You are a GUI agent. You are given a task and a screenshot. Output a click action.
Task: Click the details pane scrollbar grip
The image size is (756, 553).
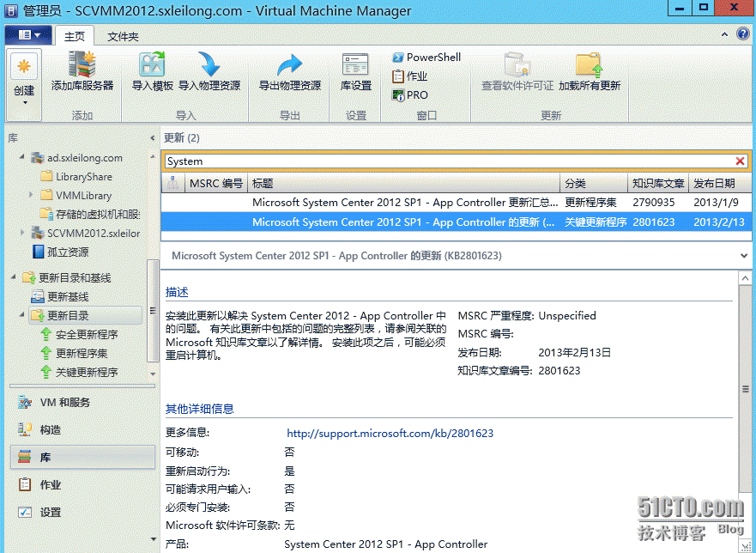[x=745, y=389]
